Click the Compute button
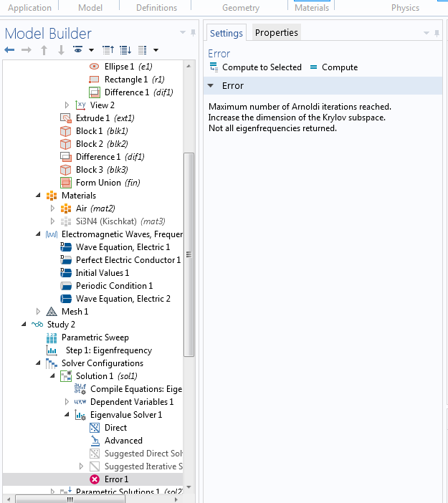Screen dimensions: 448x503 pos(333,67)
